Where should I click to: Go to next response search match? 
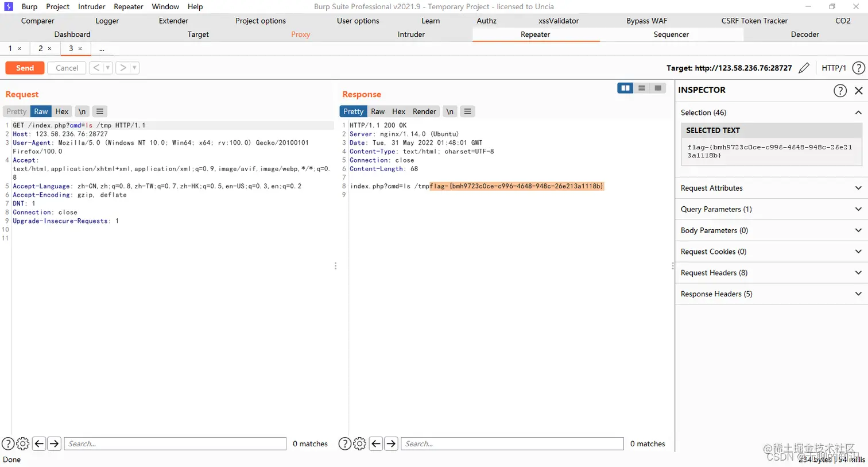coord(392,443)
